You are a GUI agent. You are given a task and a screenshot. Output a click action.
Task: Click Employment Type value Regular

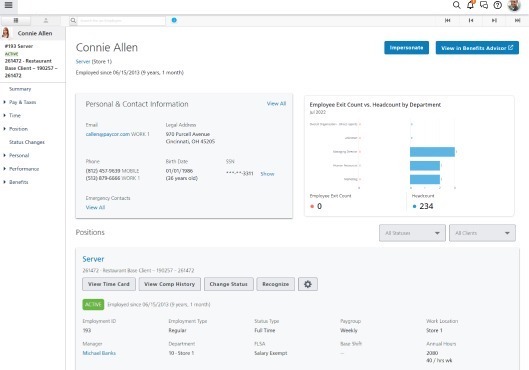177,331
